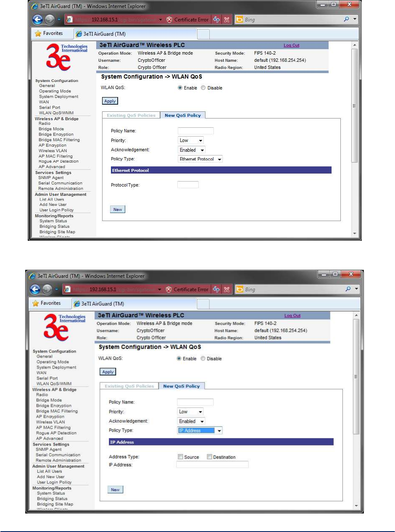
Task: Click Apply button in the Ethernet Protocol window
Action: [110, 101]
